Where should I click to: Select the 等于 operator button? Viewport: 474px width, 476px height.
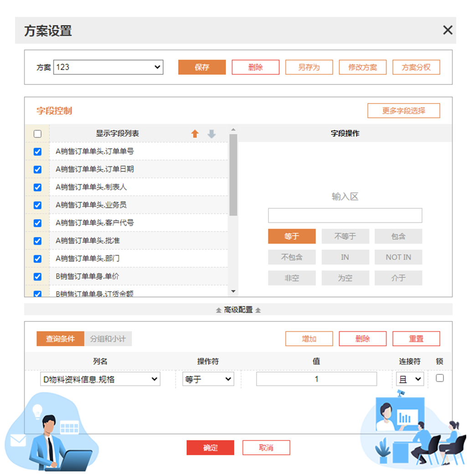coord(292,236)
